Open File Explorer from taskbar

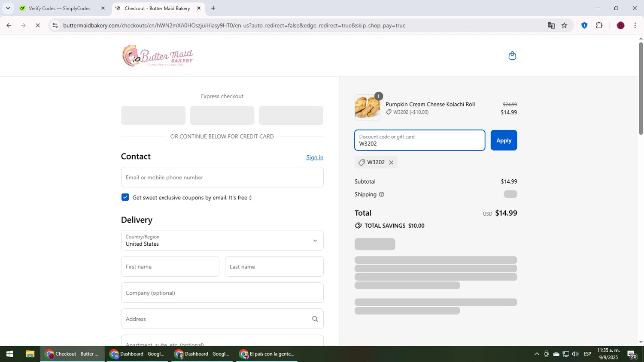click(x=30, y=354)
